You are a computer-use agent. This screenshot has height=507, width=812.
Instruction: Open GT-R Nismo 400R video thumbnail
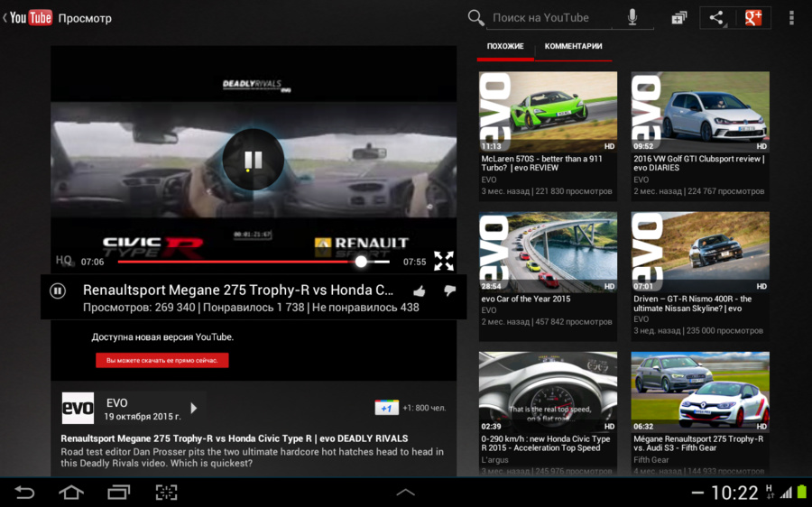tap(700, 252)
